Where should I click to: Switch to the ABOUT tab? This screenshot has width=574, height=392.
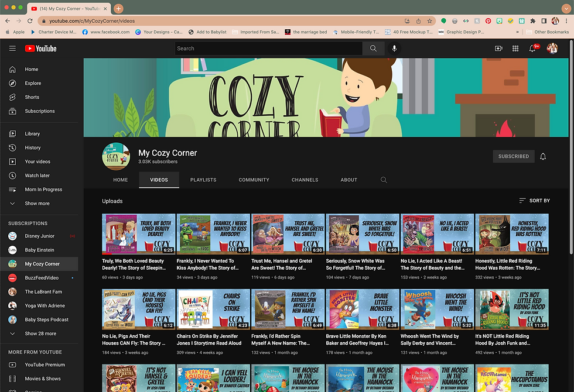click(349, 180)
